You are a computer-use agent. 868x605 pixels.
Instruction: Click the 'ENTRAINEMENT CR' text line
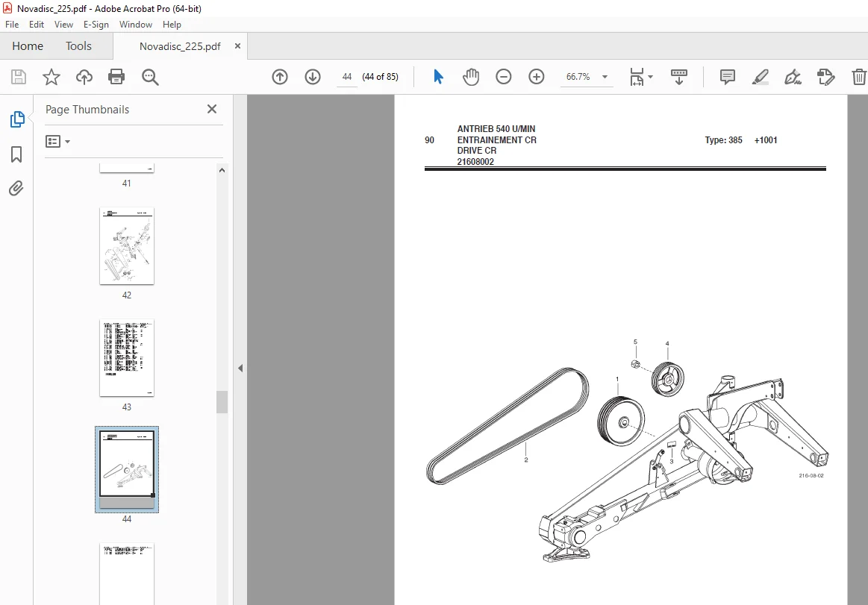496,140
